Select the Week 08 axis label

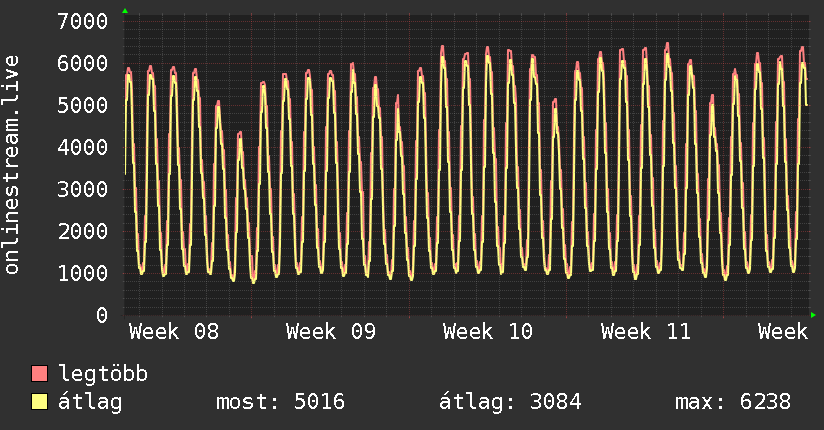(x=174, y=332)
